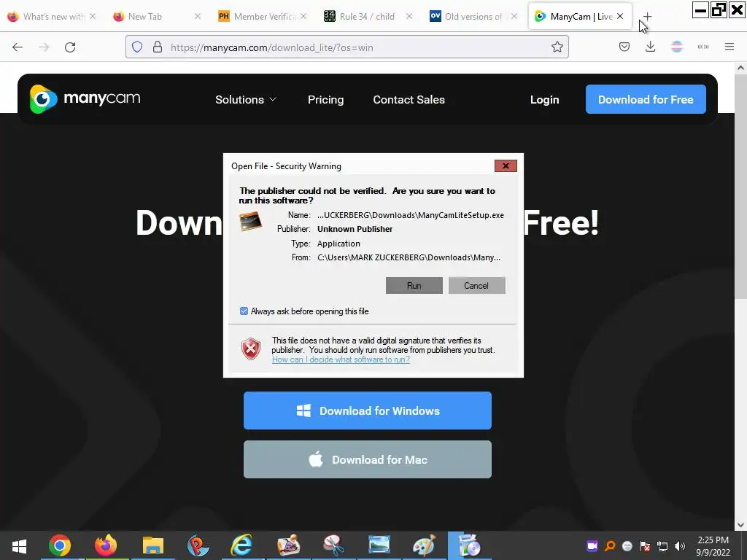Open the Pricing page link
This screenshot has width=747, height=560.
(326, 99)
